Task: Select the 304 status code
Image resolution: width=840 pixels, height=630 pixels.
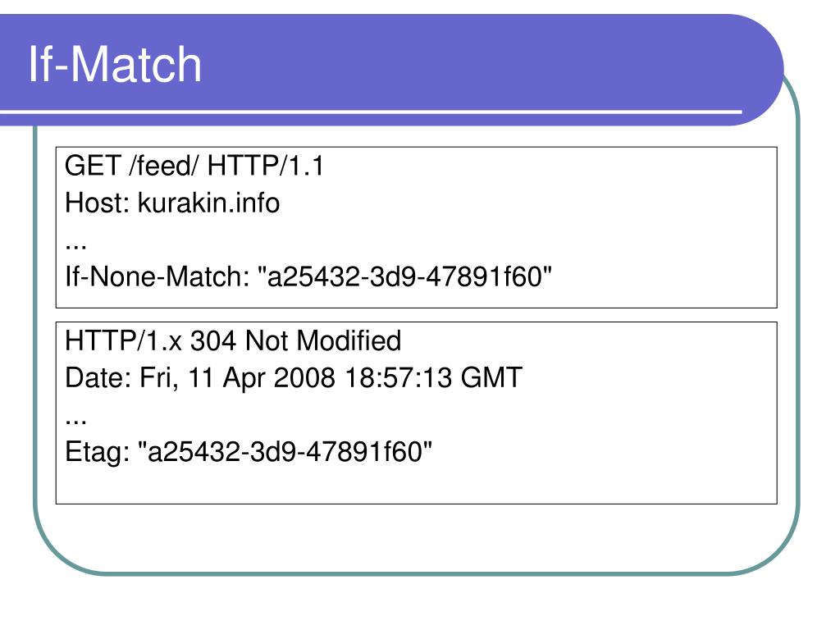Action: pyautogui.click(x=213, y=340)
